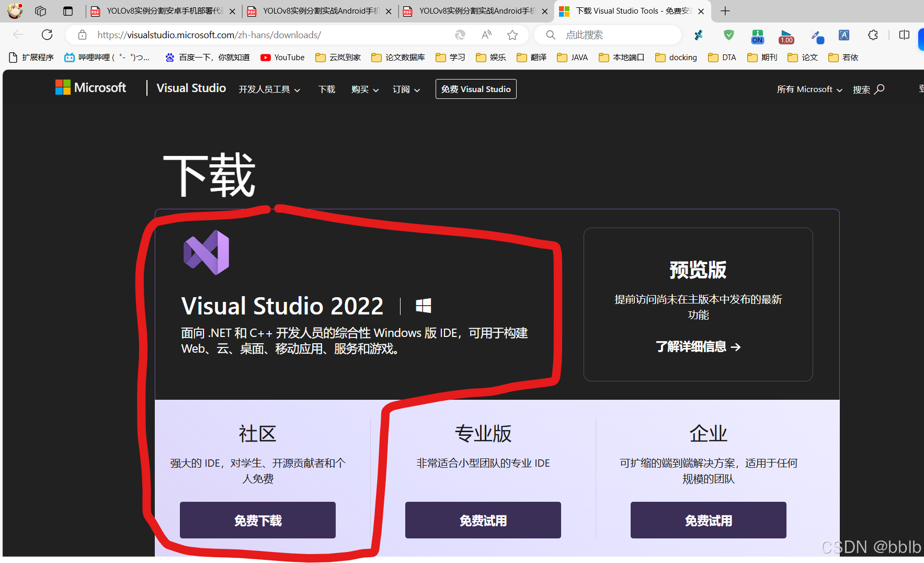Open the DTA bookmark folder

click(x=722, y=58)
